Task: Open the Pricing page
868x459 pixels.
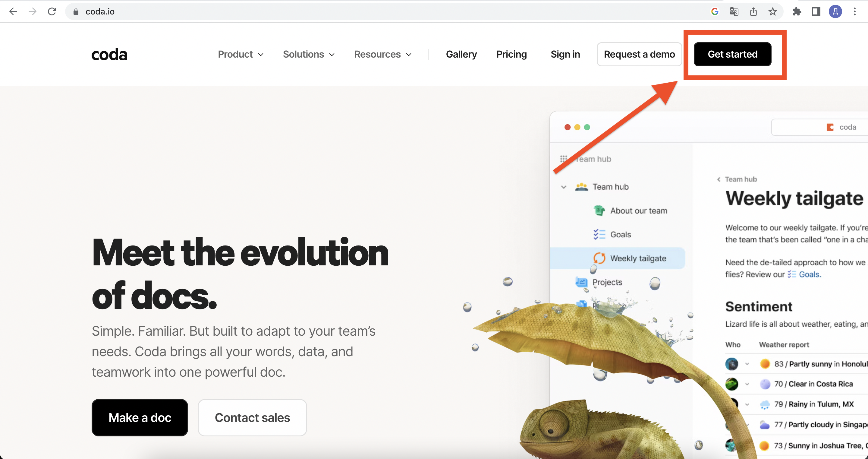Action: tap(511, 54)
